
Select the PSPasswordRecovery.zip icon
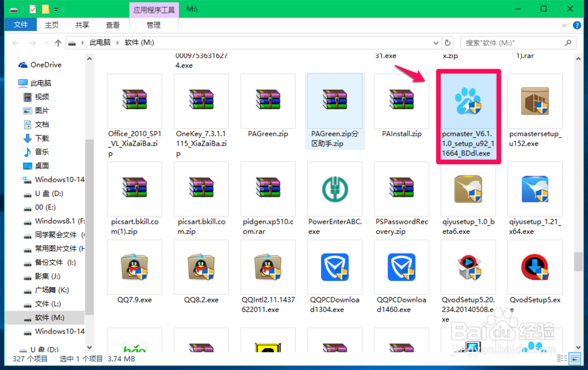click(x=402, y=187)
